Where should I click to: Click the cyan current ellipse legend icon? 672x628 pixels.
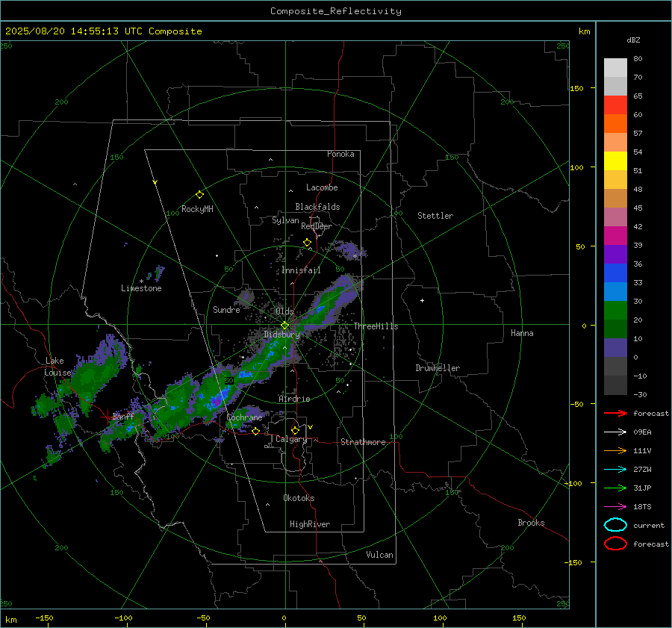point(615,525)
